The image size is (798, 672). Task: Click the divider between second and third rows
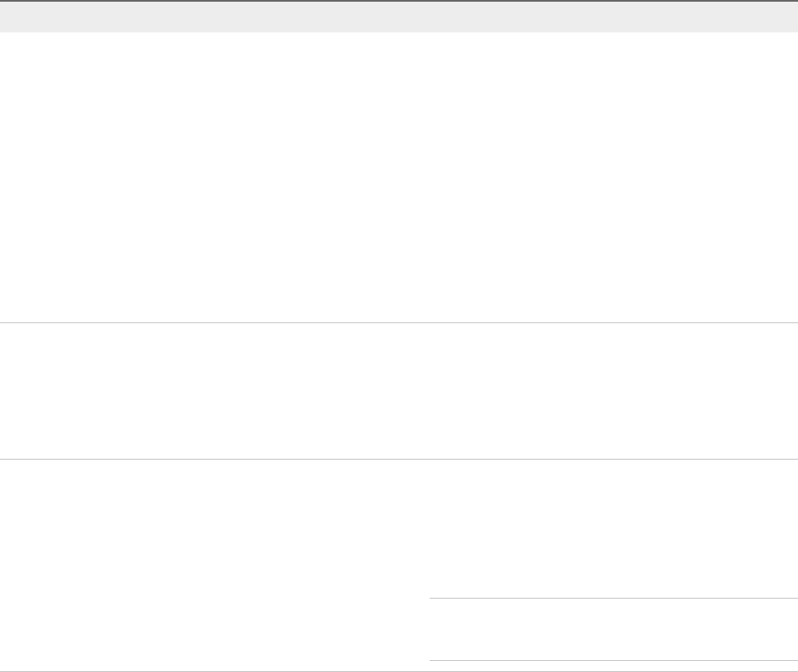(x=399, y=460)
